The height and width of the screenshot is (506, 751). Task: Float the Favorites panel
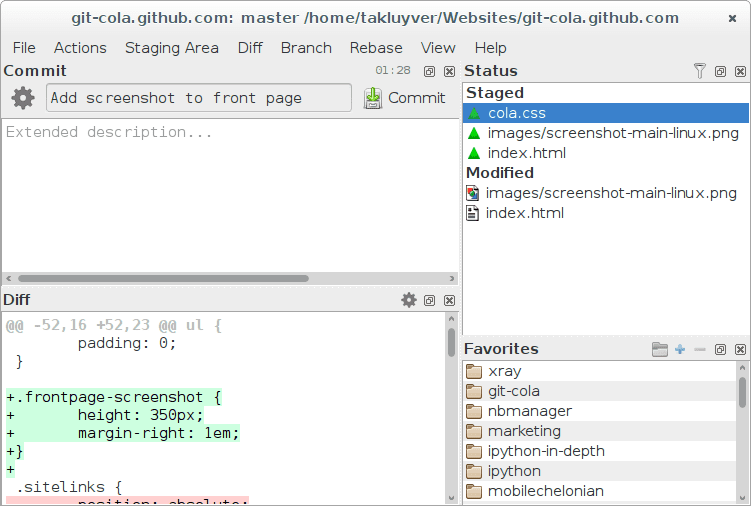(720, 349)
